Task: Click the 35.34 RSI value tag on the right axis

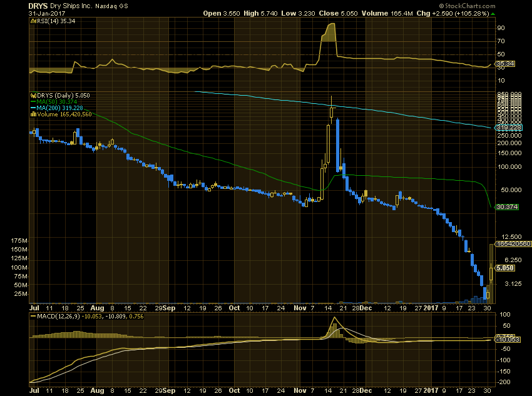Action: 505,63
